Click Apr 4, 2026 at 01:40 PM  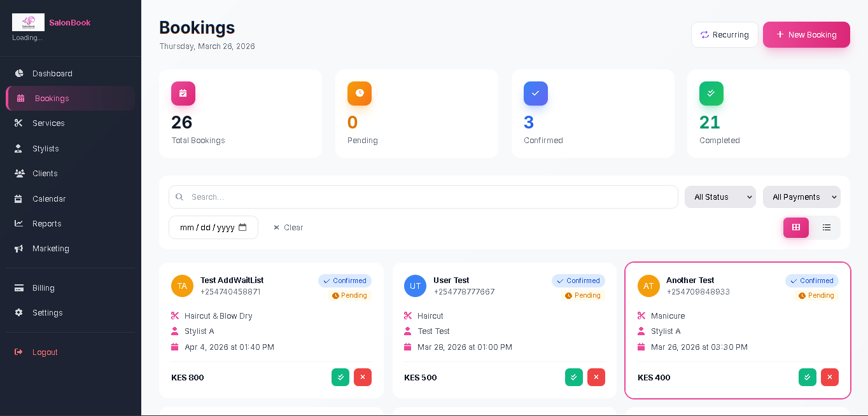(229, 347)
